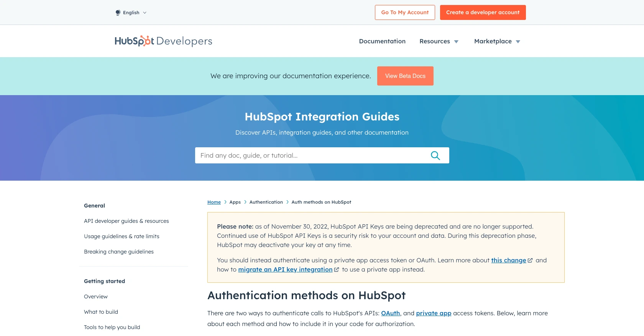Click the Getting started sidebar heading
This screenshot has width=644, height=336.
tap(104, 281)
